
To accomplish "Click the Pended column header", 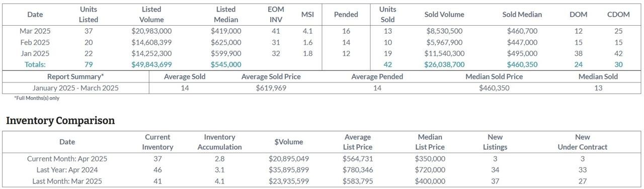I will point(346,15).
